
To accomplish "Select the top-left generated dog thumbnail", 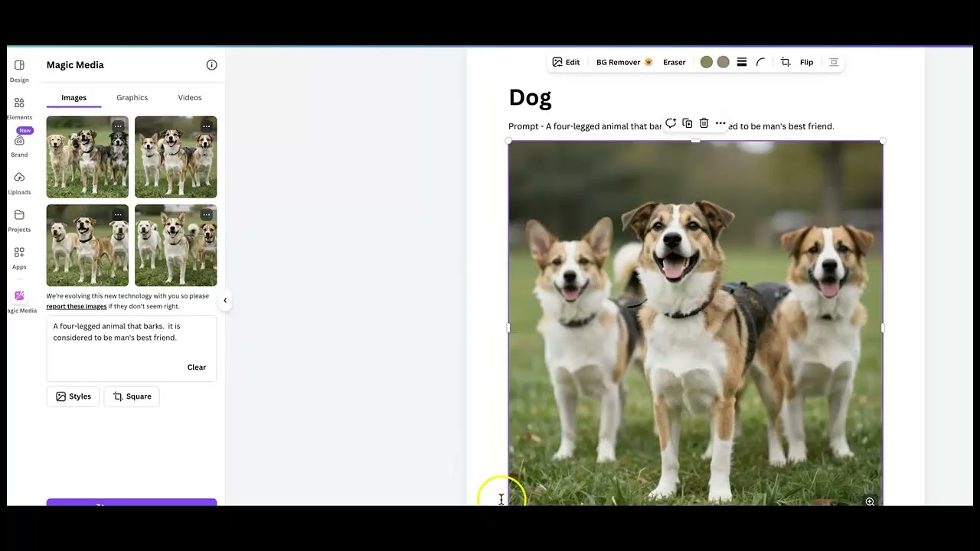I will pos(87,157).
